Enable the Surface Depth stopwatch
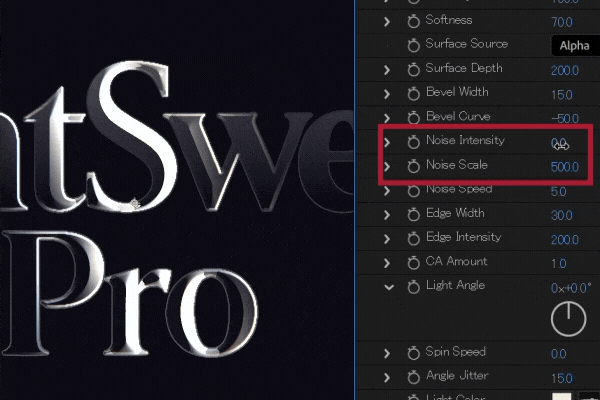Image resolution: width=600 pixels, height=400 pixels. pos(413,69)
